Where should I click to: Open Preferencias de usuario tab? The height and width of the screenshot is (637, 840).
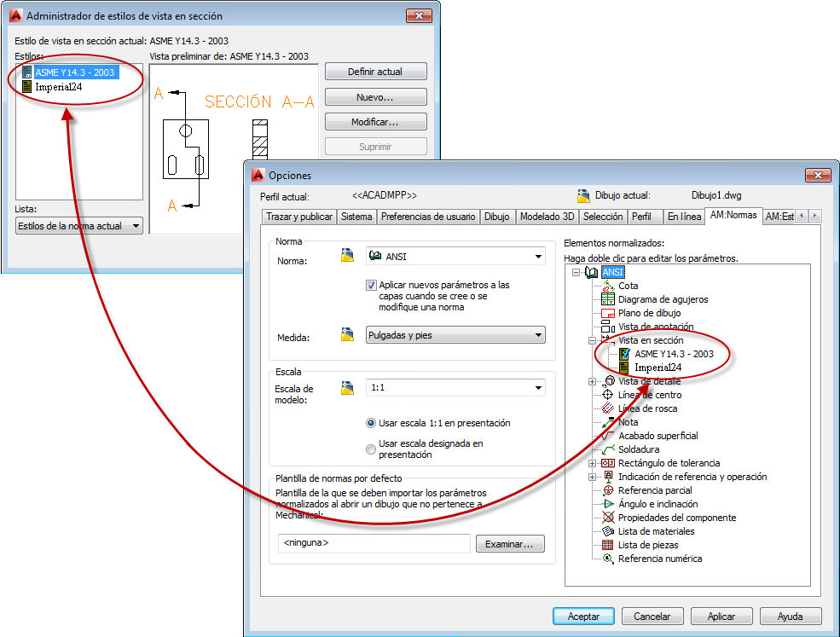coord(428,217)
